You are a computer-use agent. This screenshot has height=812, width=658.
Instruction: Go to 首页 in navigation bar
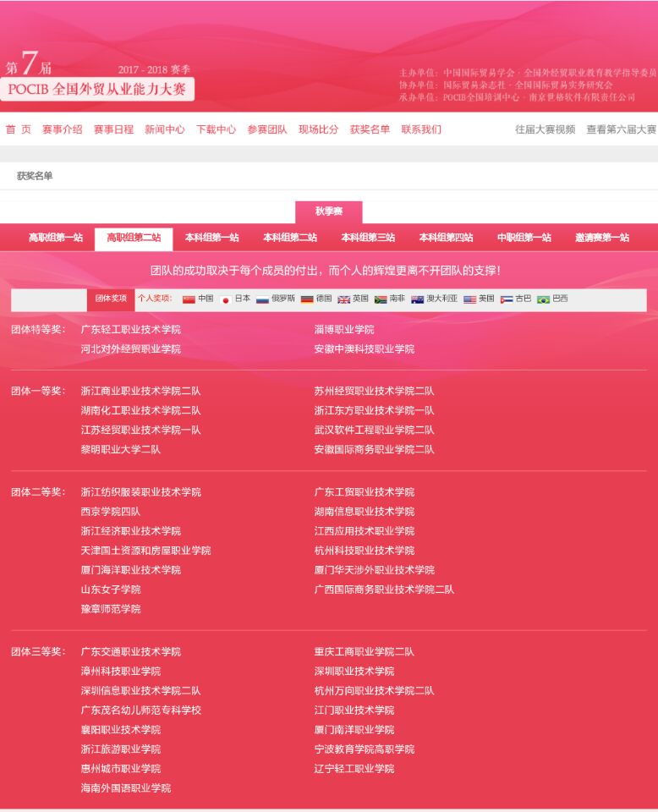(x=19, y=129)
